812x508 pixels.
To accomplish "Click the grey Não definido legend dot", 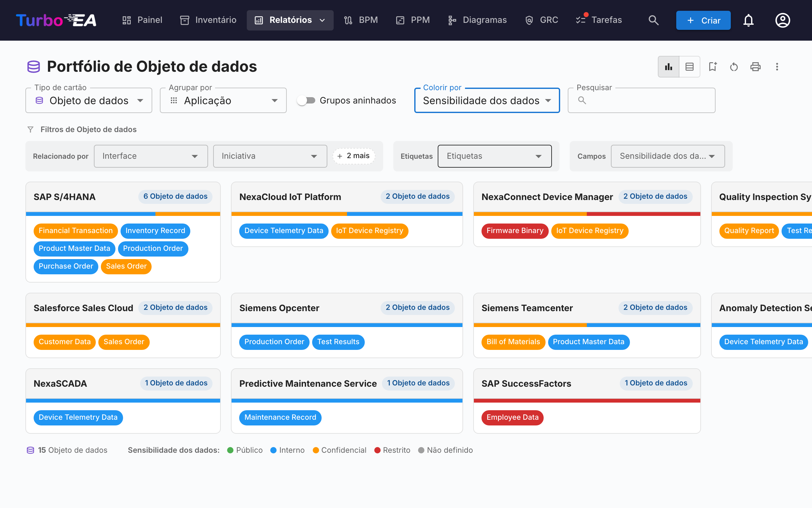I will pos(422,450).
